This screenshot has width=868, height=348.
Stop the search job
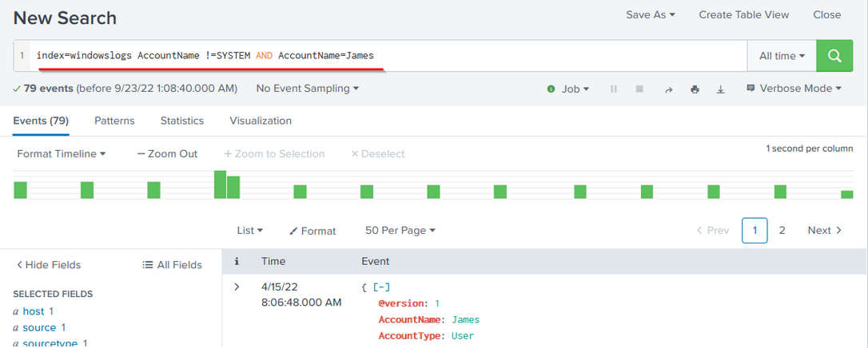tap(639, 89)
